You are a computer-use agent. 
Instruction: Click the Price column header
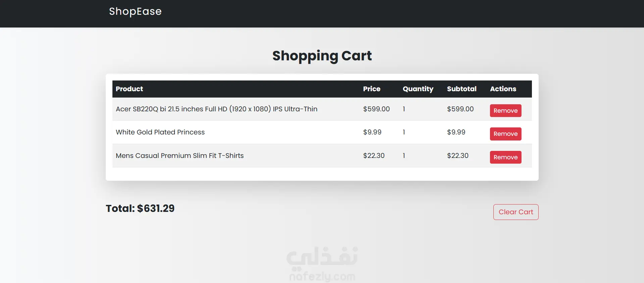371,89
